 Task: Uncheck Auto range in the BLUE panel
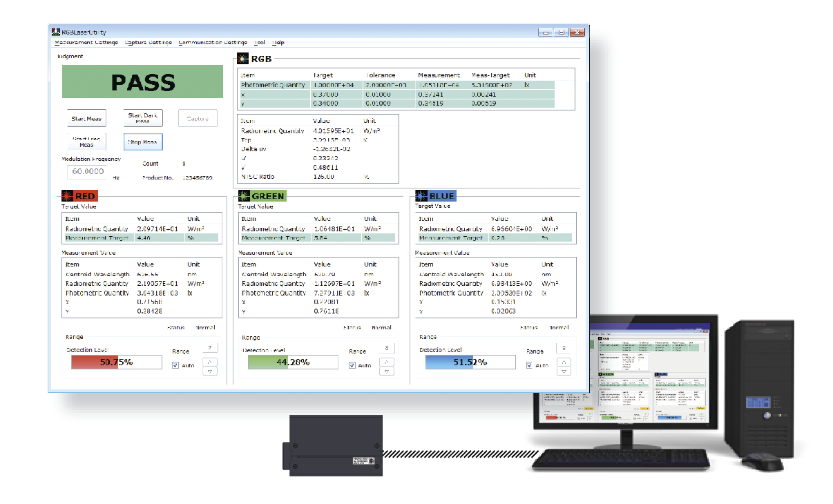pos(530,365)
